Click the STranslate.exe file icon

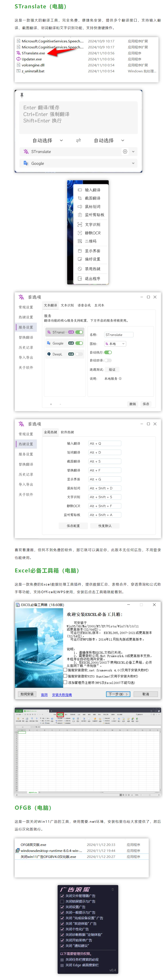pyautogui.click(x=18, y=53)
